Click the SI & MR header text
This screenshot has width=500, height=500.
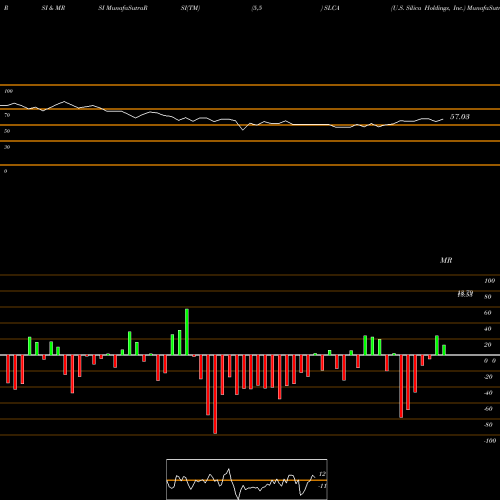[53, 8]
